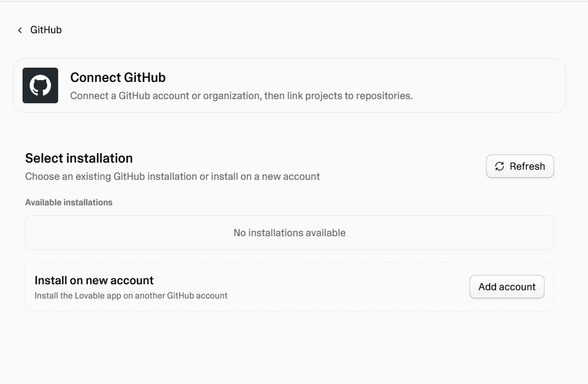Click the circular arrows refresh icon
Image resolution: width=588 pixels, height=384 pixels.
(500, 166)
